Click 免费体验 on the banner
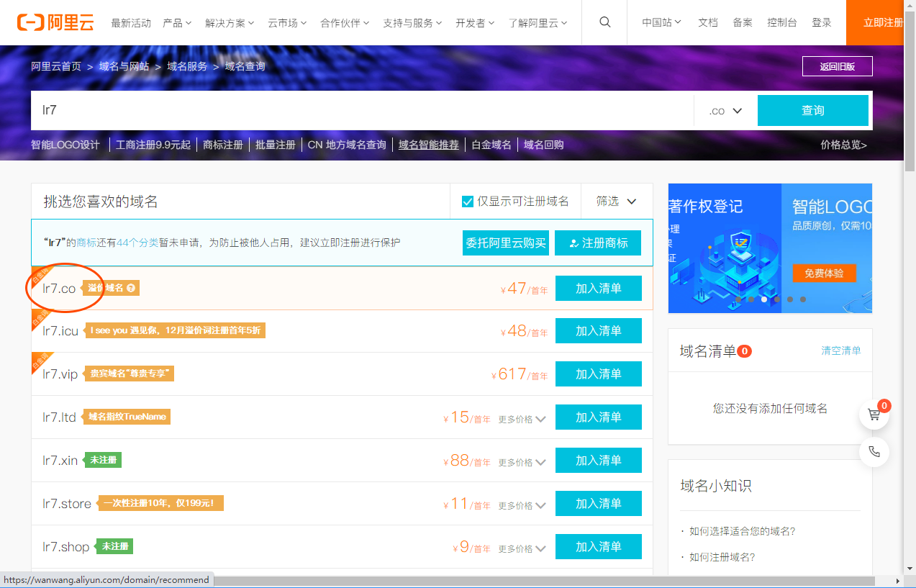Image resolution: width=916 pixels, height=588 pixels. 824,273
